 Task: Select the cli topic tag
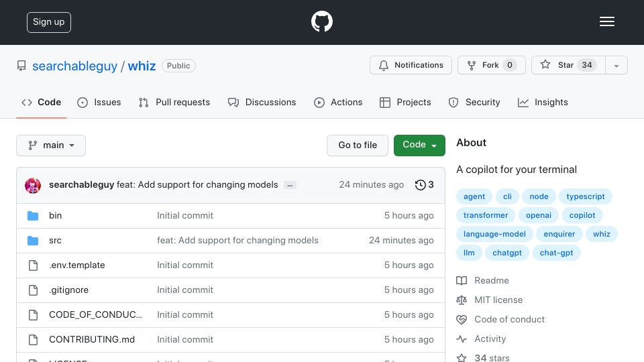[507, 196]
